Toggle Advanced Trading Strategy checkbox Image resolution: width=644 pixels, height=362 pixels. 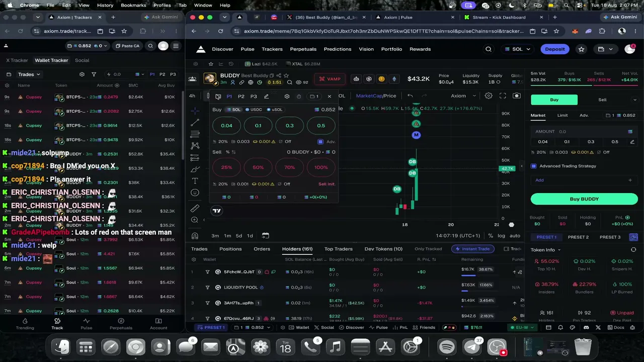coord(534,166)
